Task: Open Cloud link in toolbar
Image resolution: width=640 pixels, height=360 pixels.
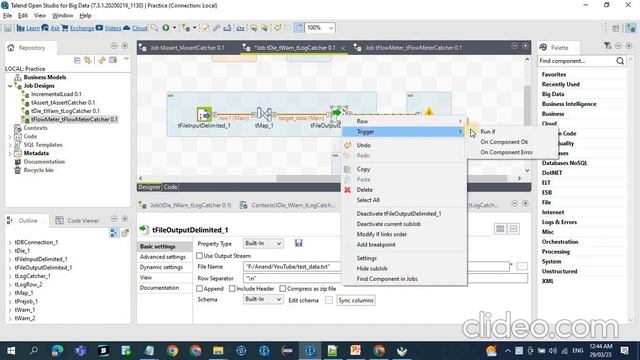Action: pyautogui.click(x=135, y=28)
